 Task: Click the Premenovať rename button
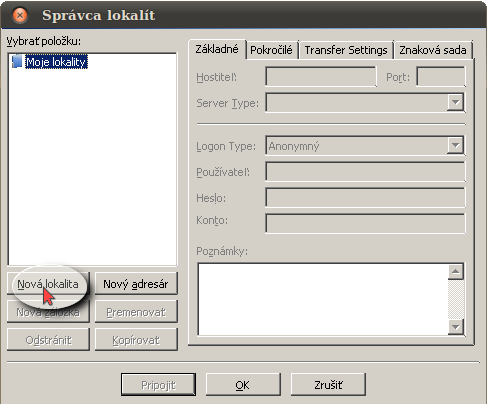pyautogui.click(x=136, y=312)
